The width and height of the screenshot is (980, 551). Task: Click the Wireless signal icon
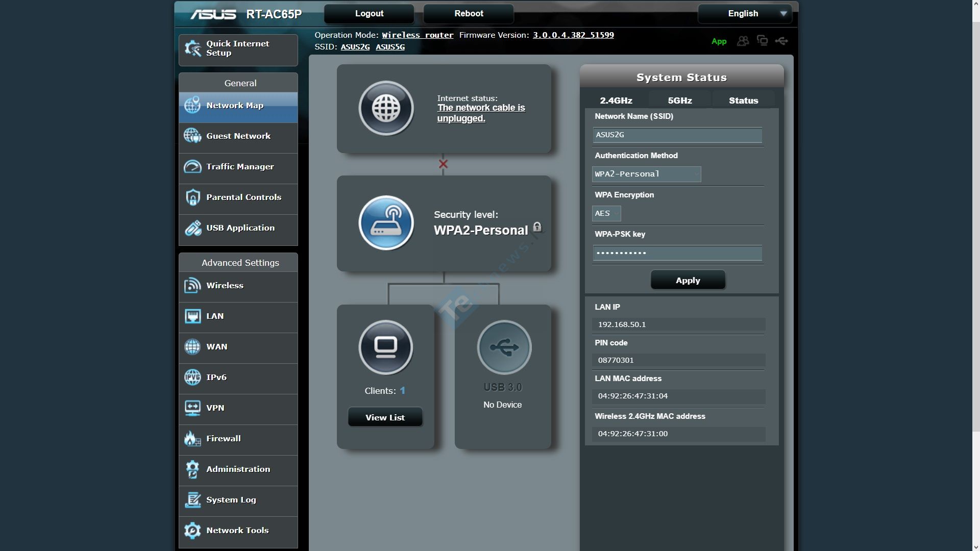192,285
